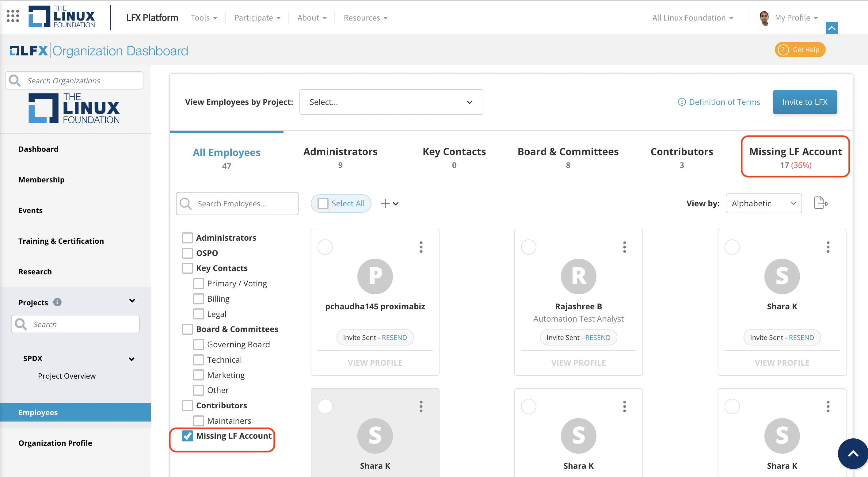The height and width of the screenshot is (477, 868).
Task: Click the My Profile avatar picture
Action: 764,18
